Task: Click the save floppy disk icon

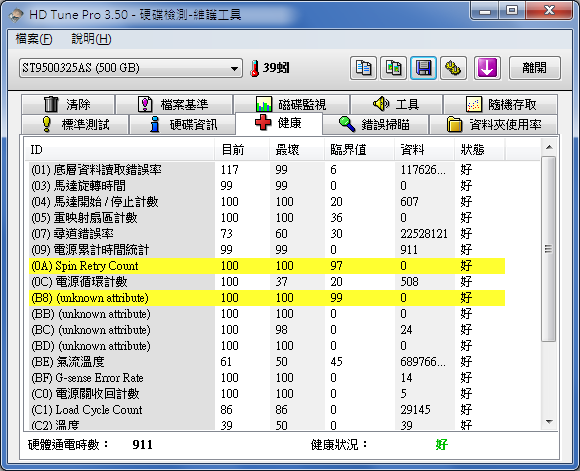Action: point(424,68)
